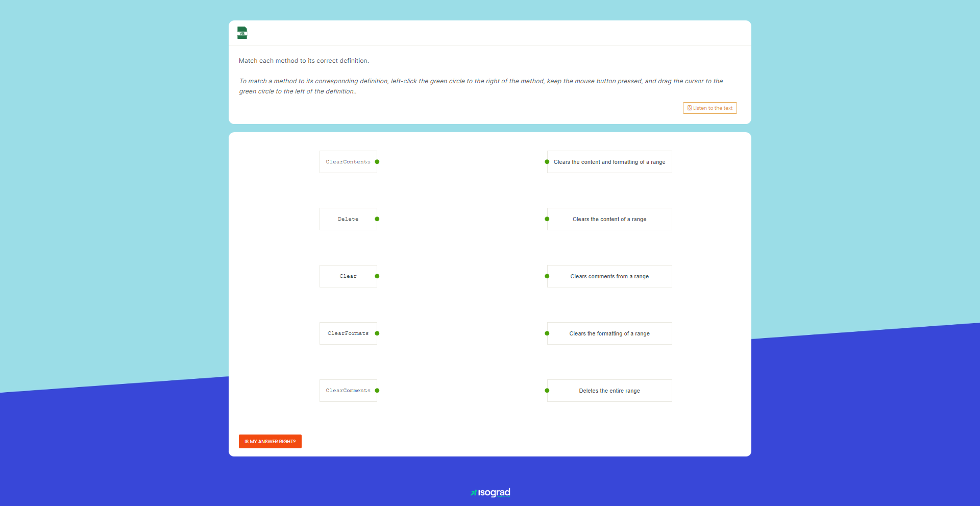Screen dimensions: 980x506
Task: Click the VB file icon in header
Action: [242, 33]
